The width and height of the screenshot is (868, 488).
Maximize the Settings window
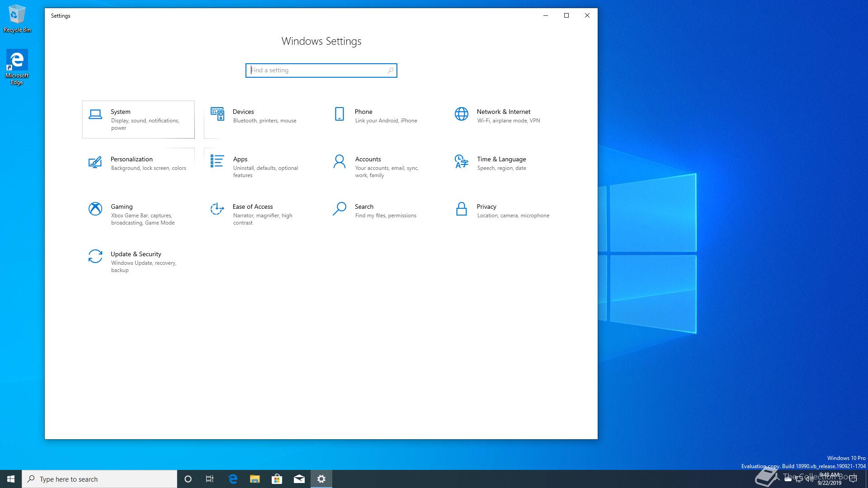click(566, 15)
